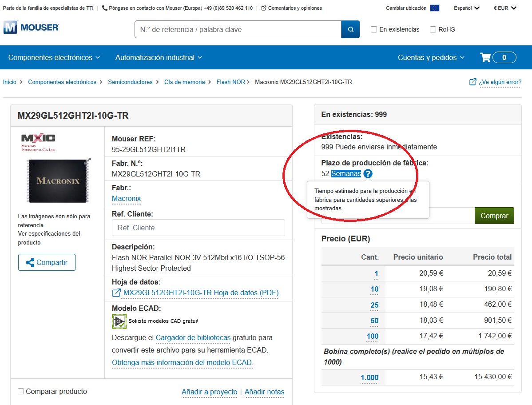Select quantity 25 price break
This screenshot has width=532, height=405.
(x=374, y=305)
